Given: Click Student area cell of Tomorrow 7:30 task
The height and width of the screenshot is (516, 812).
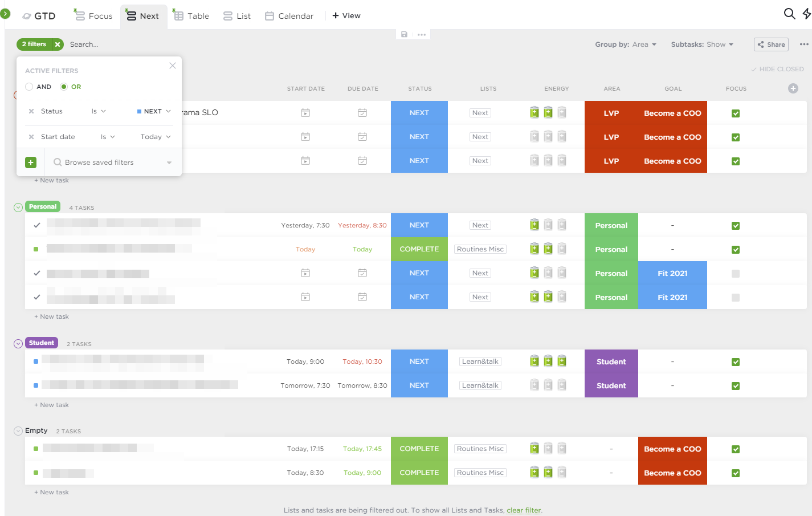Looking at the screenshot, I should tap(611, 385).
